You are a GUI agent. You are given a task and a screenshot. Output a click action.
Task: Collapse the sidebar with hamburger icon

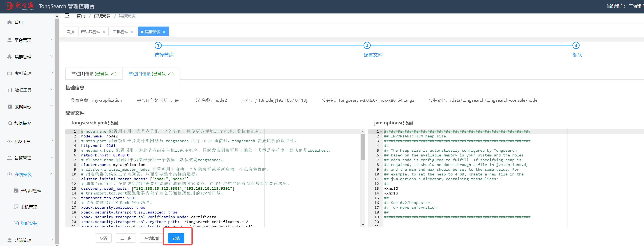click(x=67, y=16)
